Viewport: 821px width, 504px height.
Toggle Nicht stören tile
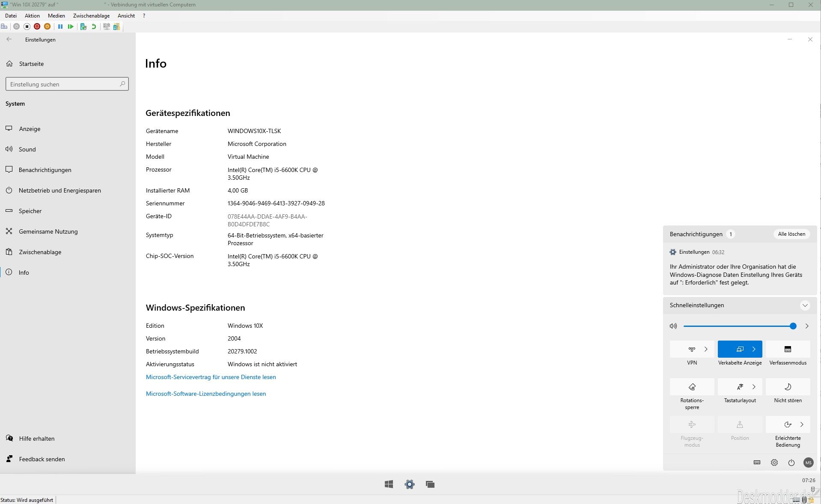coord(788,387)
